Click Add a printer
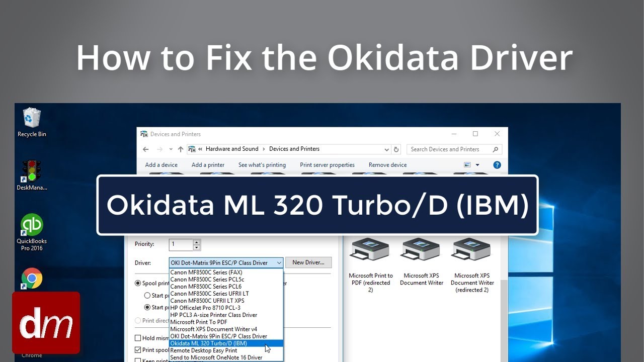Image resolution: width=644 pixels, height=362 pixels. 208,165
